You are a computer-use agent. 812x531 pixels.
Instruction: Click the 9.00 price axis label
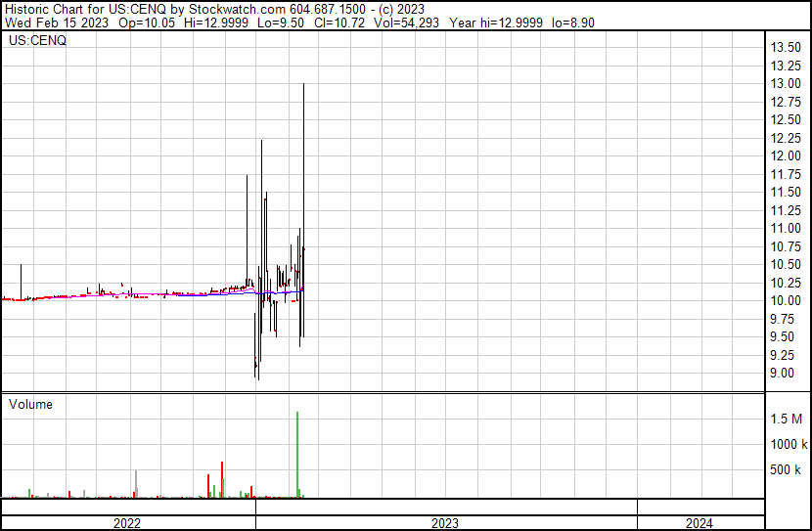pyautogui.click(x=783, y=374)
